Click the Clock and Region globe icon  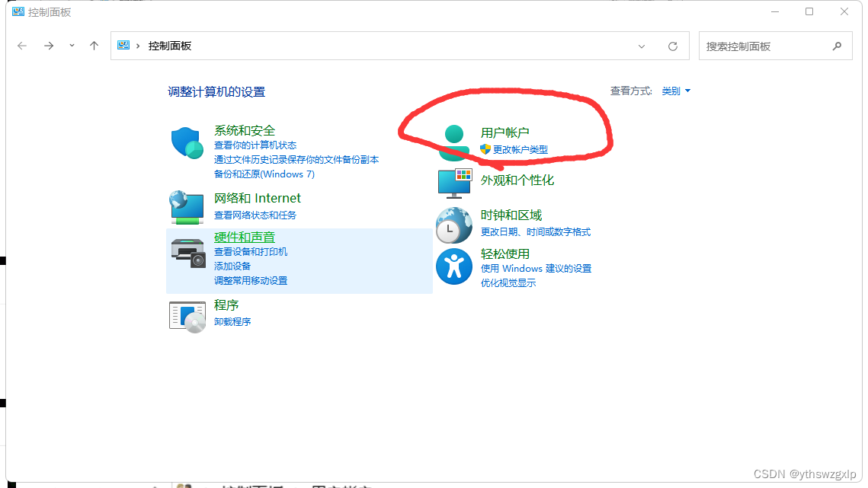click(x=454, y=225)
